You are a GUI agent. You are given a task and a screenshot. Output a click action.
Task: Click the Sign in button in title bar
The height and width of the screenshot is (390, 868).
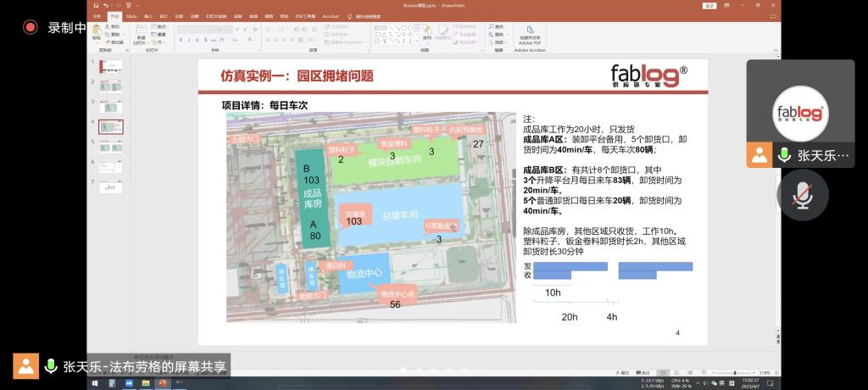[709, 5]
